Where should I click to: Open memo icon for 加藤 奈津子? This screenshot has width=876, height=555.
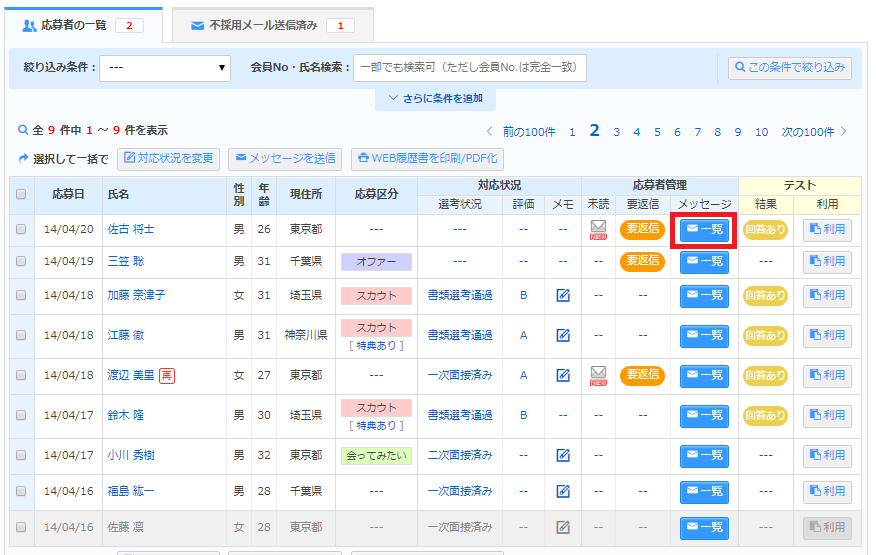[x=563, y=295]
